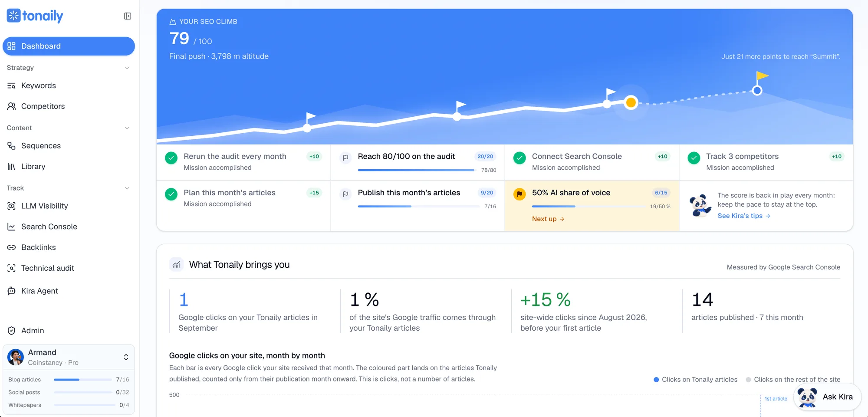868x417 pixels.
Task: Collapse the sidebar using the panel icon
Action: click(128, 16)
